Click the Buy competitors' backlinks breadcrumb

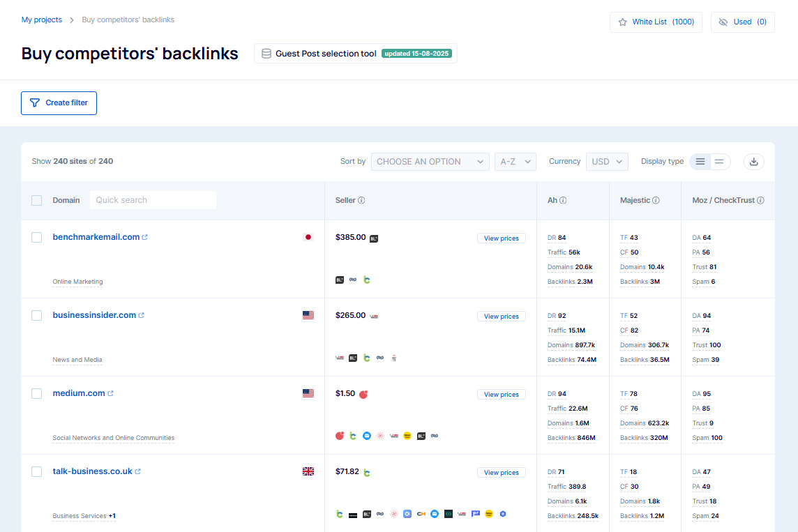click(x=128, y=20)
